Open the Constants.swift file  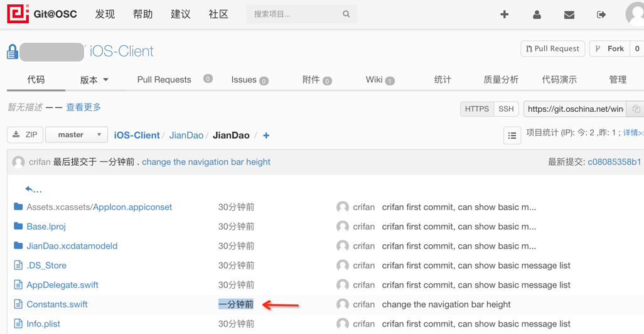(57, 304)
